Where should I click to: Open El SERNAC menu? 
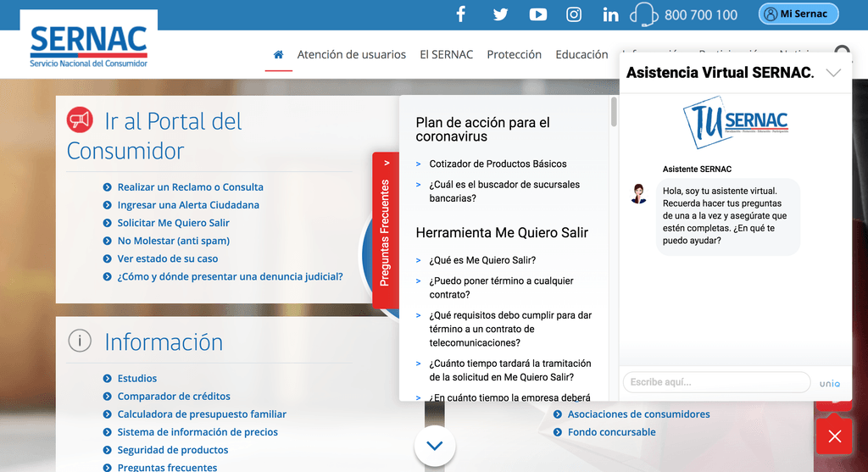click(x=446, y=54)
